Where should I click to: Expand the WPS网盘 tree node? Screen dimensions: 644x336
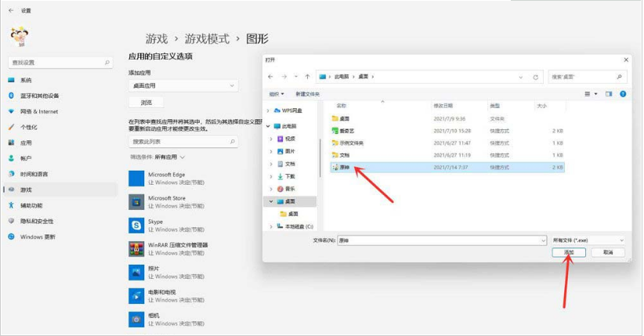[x=271, y=111]
